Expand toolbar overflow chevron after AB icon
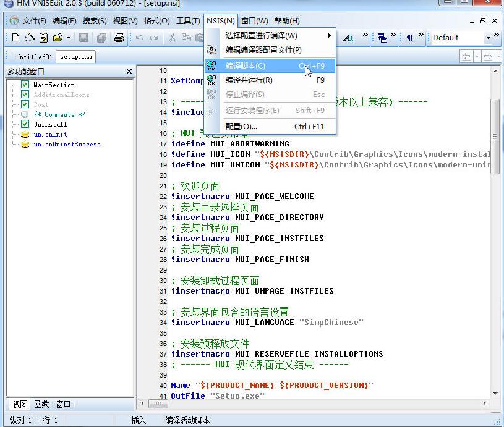The image size is (504, 427). tap(365, 35)
